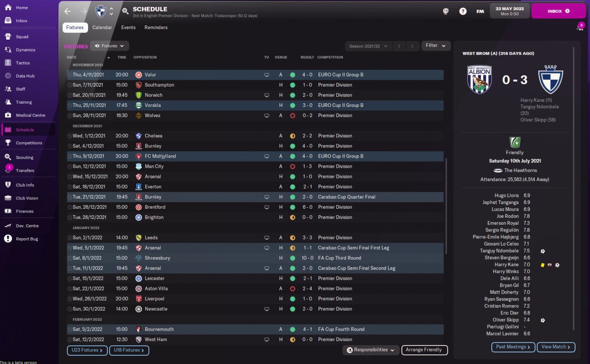Tick the selector for Thu 4/11/2021 Valur row
590x364 pixels.
[x=70, y=75]
